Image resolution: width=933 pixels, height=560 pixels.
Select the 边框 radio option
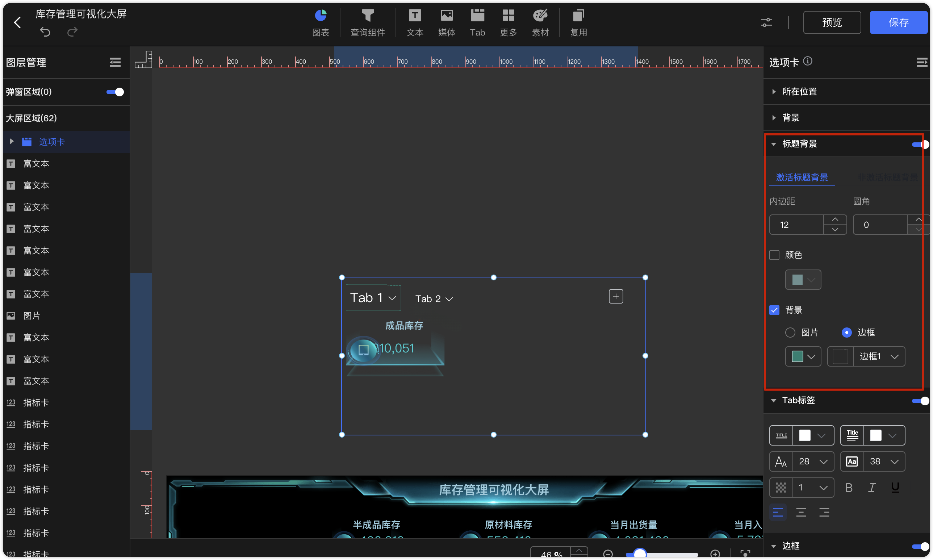(x=846, y=333)
